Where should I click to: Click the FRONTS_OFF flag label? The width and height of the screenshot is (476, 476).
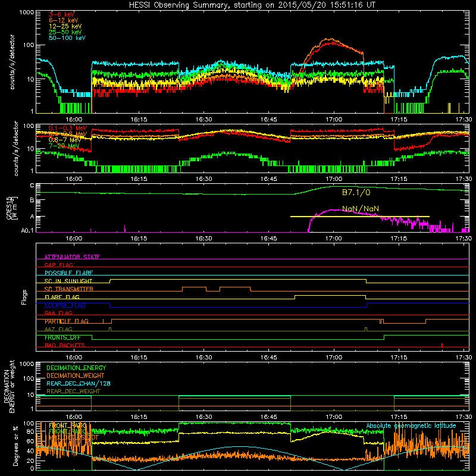[x=62, y=337]
